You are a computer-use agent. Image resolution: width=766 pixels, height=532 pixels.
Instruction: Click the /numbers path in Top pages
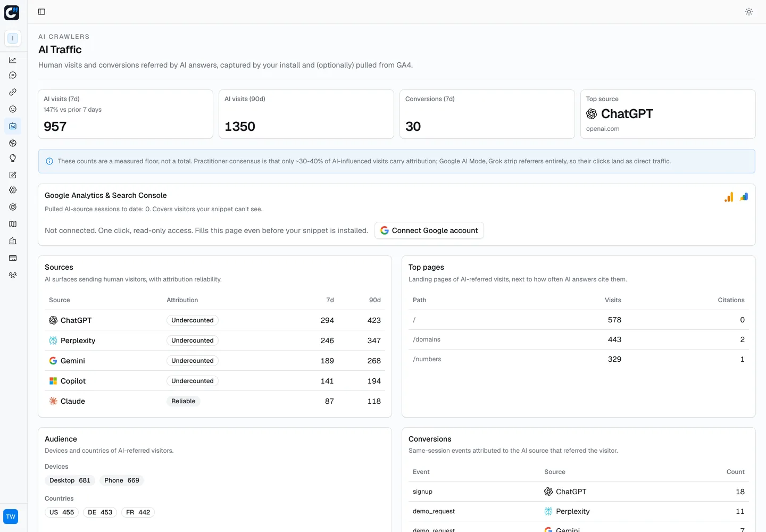click(x=427, y=359)
